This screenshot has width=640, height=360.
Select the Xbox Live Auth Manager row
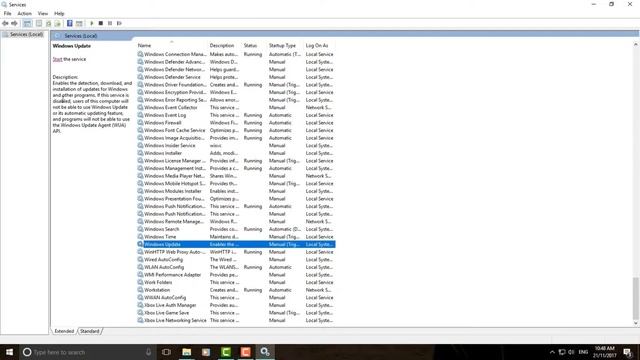[x=236, y=305]
